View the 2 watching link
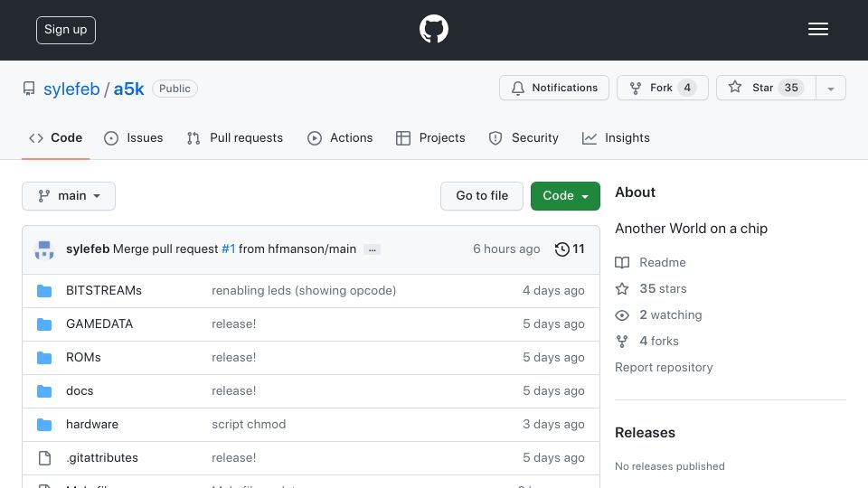 click(670, 314)
